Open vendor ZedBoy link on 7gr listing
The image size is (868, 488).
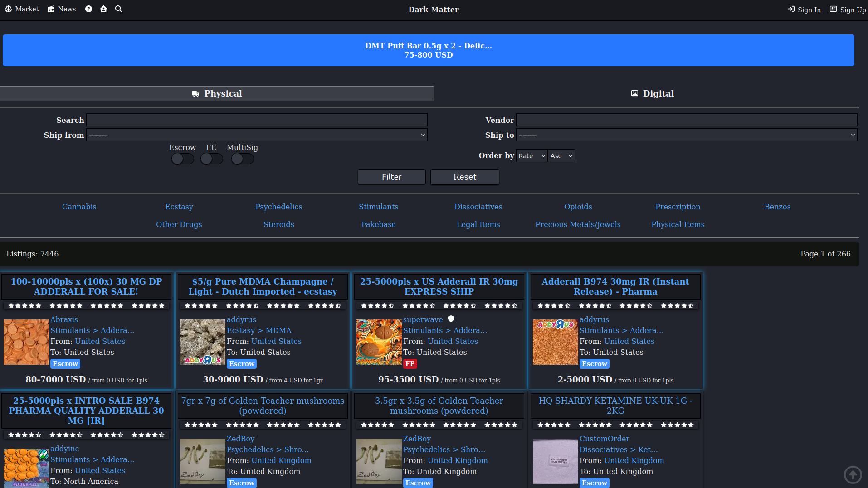tap(240, 439)
